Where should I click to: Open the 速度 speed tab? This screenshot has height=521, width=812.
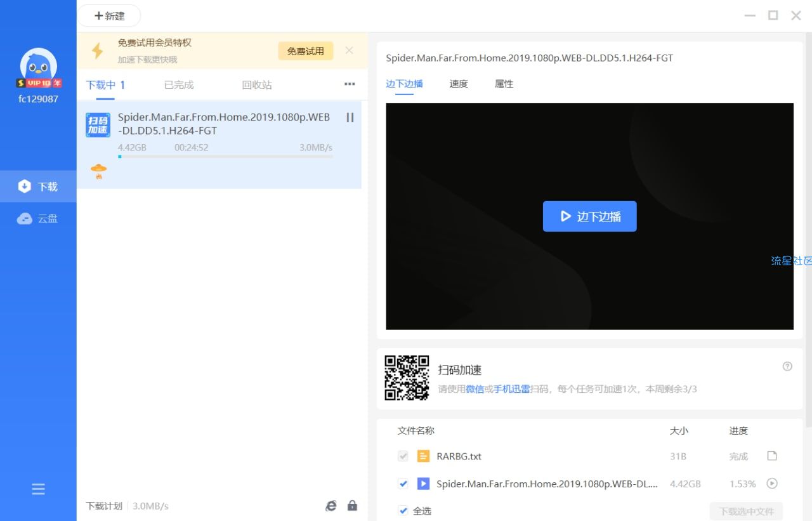tap(459, 84)
